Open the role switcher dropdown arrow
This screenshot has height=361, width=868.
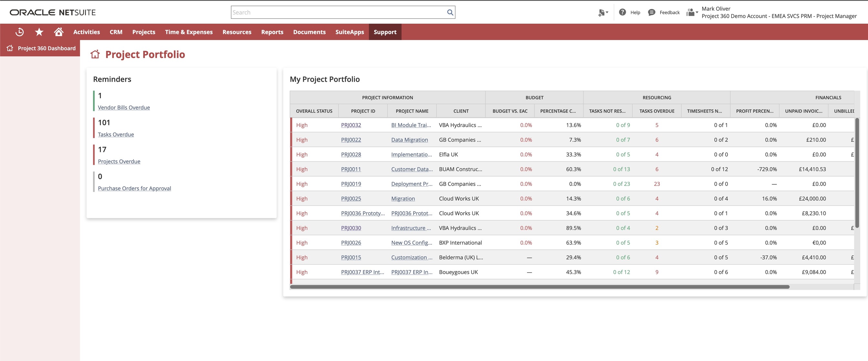(x=697, y=12)
